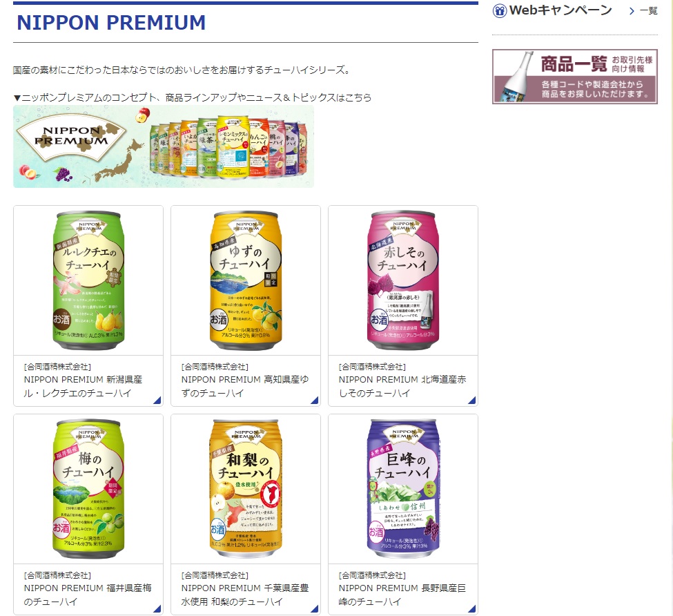Image resolution: width=673 pixels, height=616 pixels.
Task: Click blue corner triangle on ル・レクチエ card
Action: click(x=157, y=401)
